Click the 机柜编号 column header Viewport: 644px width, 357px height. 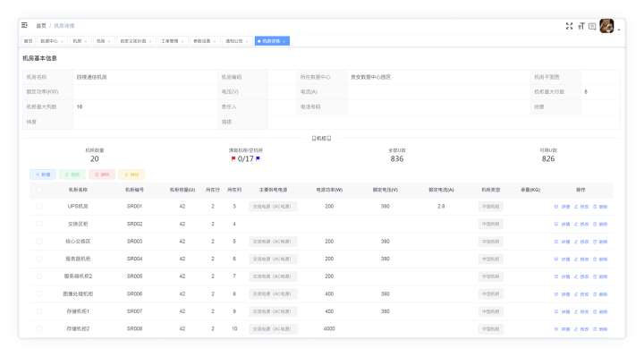pyautogui.click(x=134, y=190)
